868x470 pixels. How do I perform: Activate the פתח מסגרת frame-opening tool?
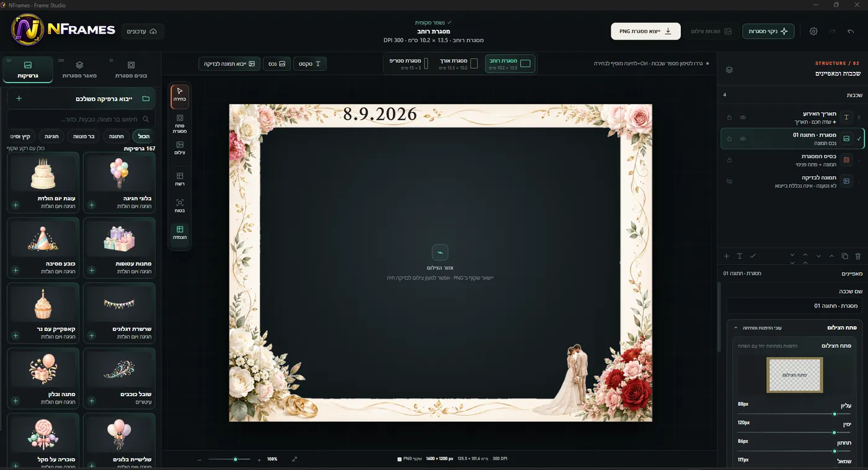click(180, 124)
